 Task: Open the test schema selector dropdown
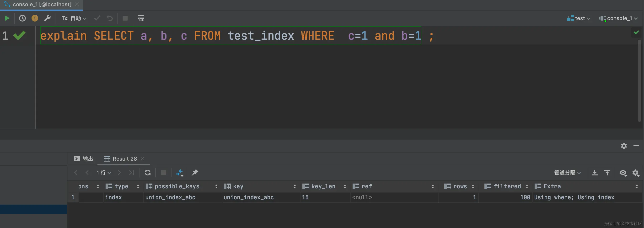(x=579, y=18)
